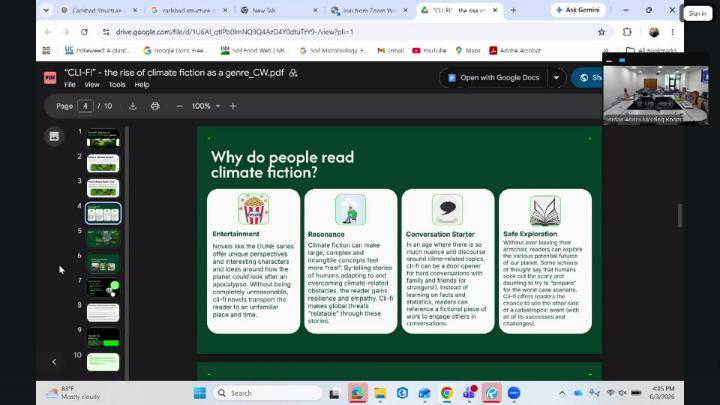This screenshot has width=720, height=405.
Task: Click the Ask Gemini button
Action: [578, 10]
